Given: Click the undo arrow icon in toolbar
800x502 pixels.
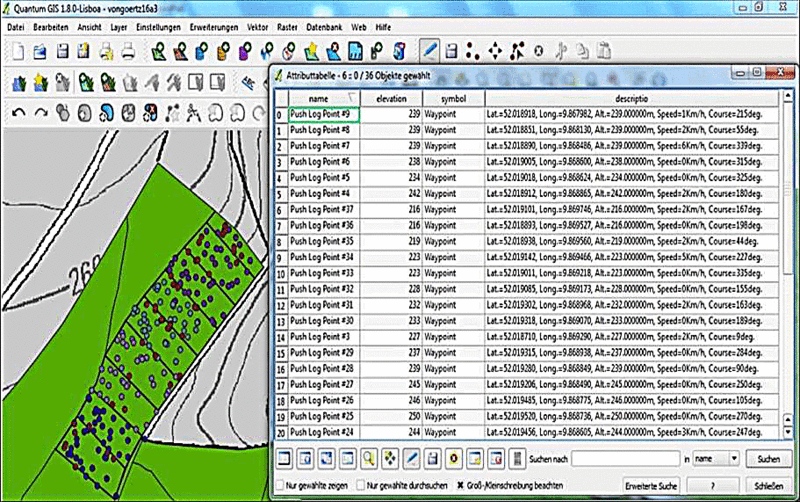Looking at the screenshot, I should coord(18,112).
